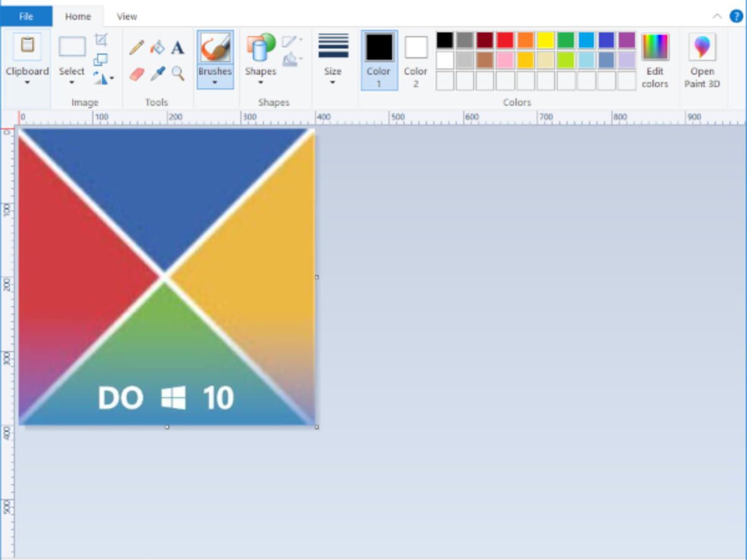Select Color 1 foreground button
Viewport: 747px width, 560px height.
pos(379,61)
